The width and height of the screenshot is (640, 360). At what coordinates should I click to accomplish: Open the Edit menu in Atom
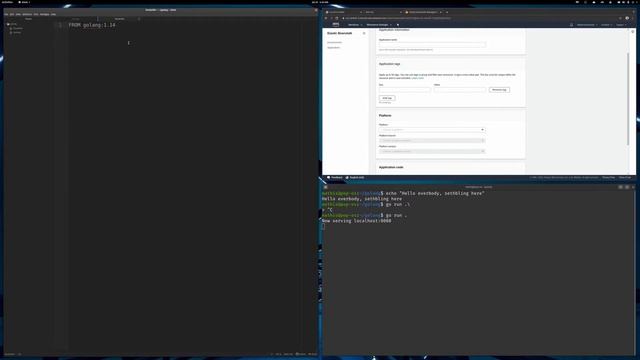(12, 14)
